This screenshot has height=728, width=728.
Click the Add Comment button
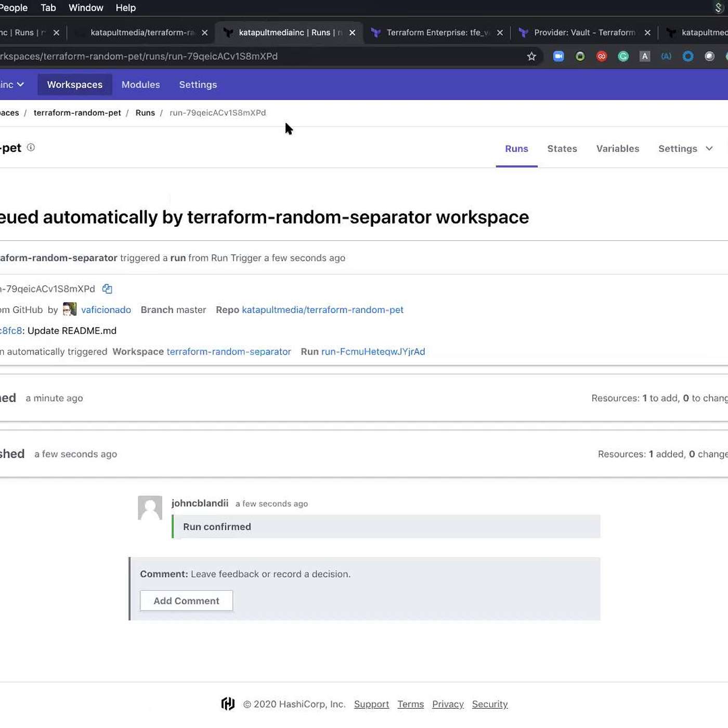point(186,601)
